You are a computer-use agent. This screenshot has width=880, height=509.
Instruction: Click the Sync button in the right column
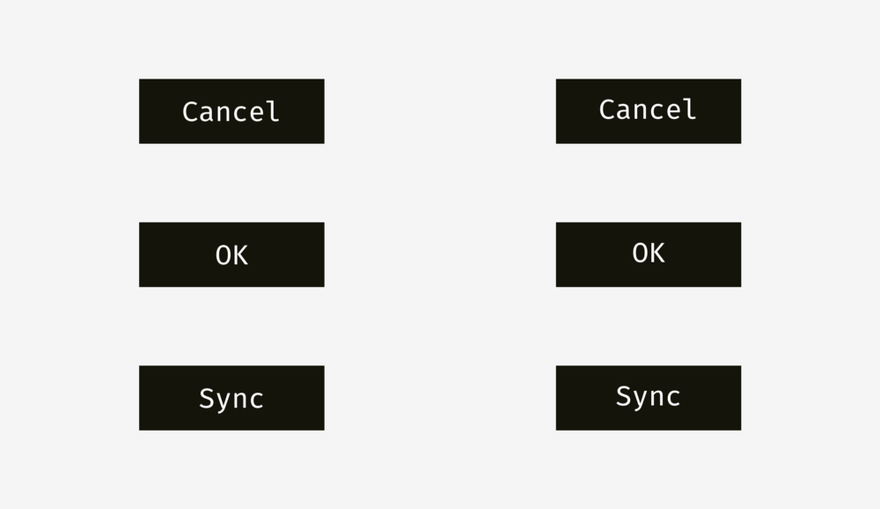point(648,398)
